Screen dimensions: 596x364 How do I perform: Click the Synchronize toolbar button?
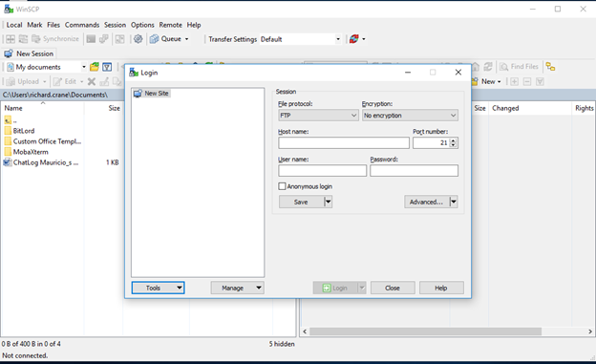coord(55,39)
